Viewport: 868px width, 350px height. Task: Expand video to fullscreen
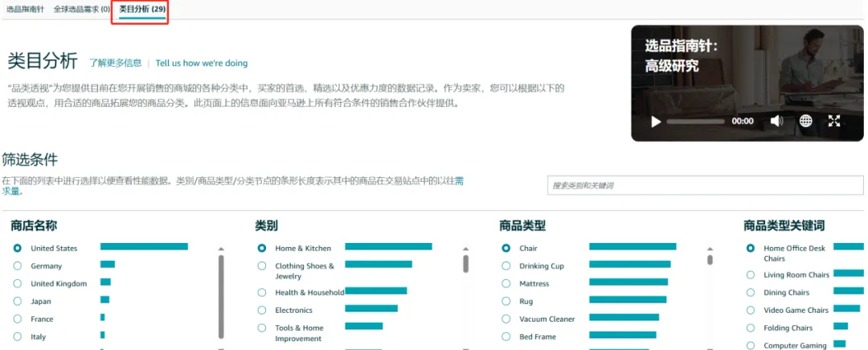[x=834, y=121]
